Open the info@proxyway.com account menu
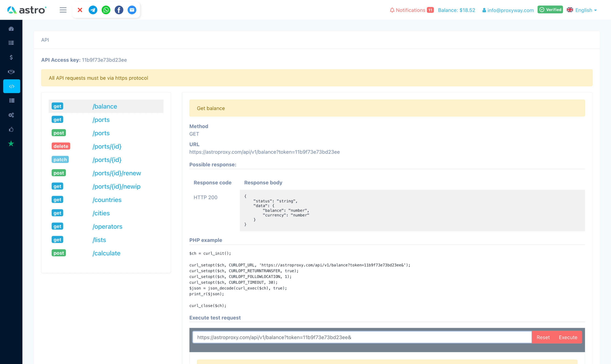The image size is (611, 364). (508, 10)
